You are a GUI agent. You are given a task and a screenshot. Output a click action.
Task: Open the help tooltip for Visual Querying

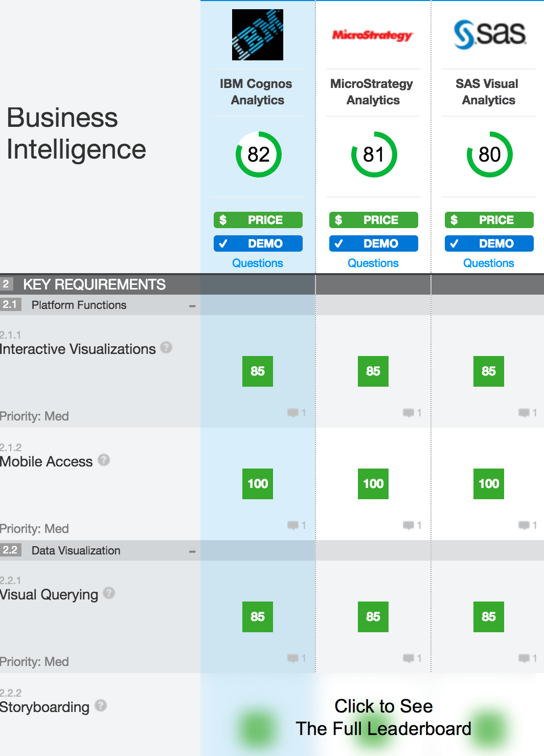[x=108, y=593]
